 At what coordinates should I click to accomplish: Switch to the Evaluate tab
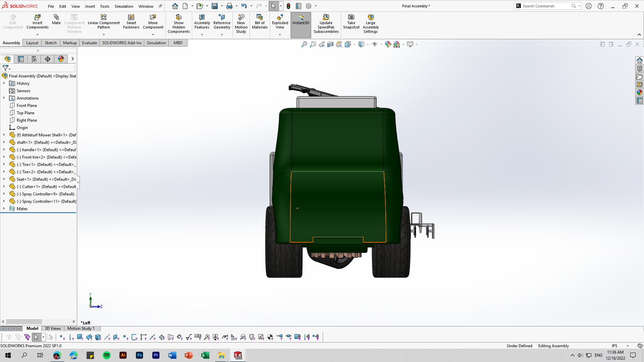click(90, 43)
